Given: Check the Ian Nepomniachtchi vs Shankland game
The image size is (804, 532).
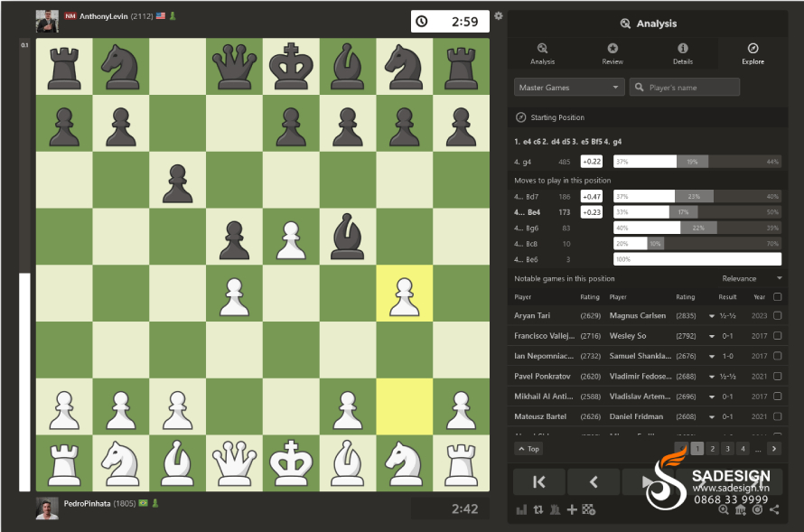Looking at the screenshot, I should tap(777, 356).
